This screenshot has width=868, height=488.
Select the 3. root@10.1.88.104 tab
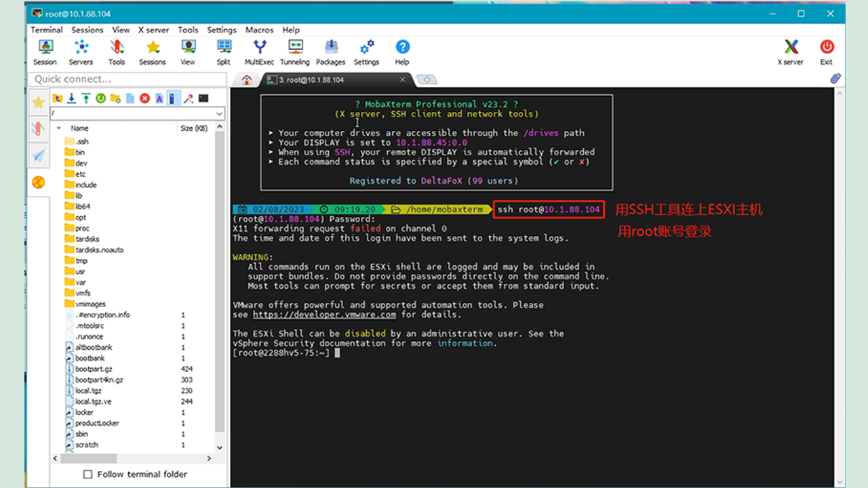coord(331,80)
